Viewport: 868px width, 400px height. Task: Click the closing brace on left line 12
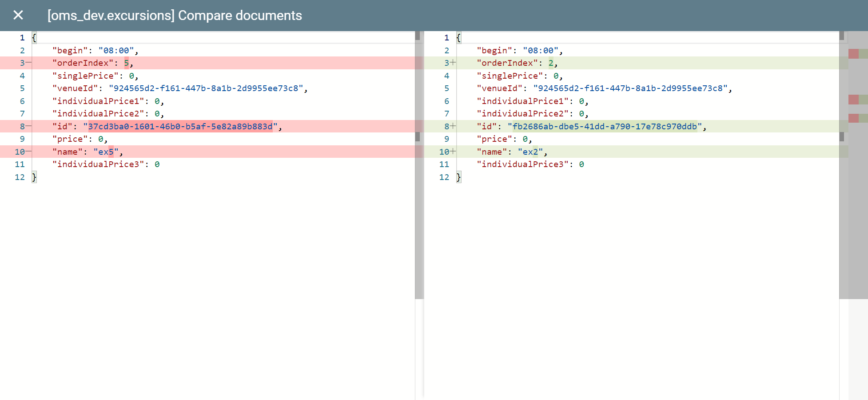coord(34,177)
